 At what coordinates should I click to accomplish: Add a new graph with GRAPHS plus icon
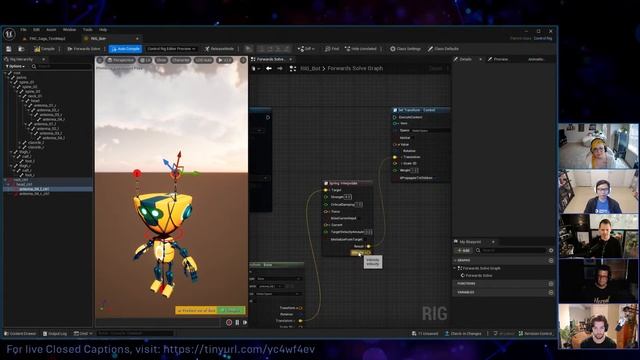pos(551,260)
